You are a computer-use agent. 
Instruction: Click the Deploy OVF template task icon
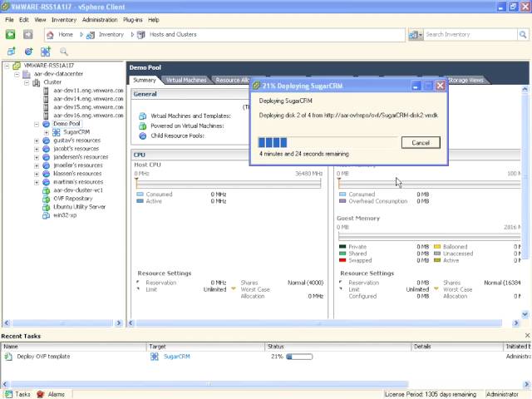[x=8, y=357]
